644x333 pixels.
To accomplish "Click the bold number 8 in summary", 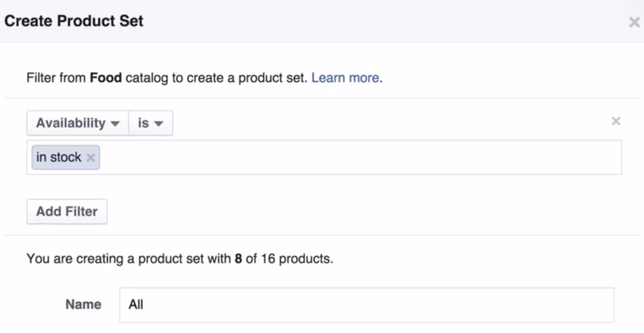I will pos(238,259).
